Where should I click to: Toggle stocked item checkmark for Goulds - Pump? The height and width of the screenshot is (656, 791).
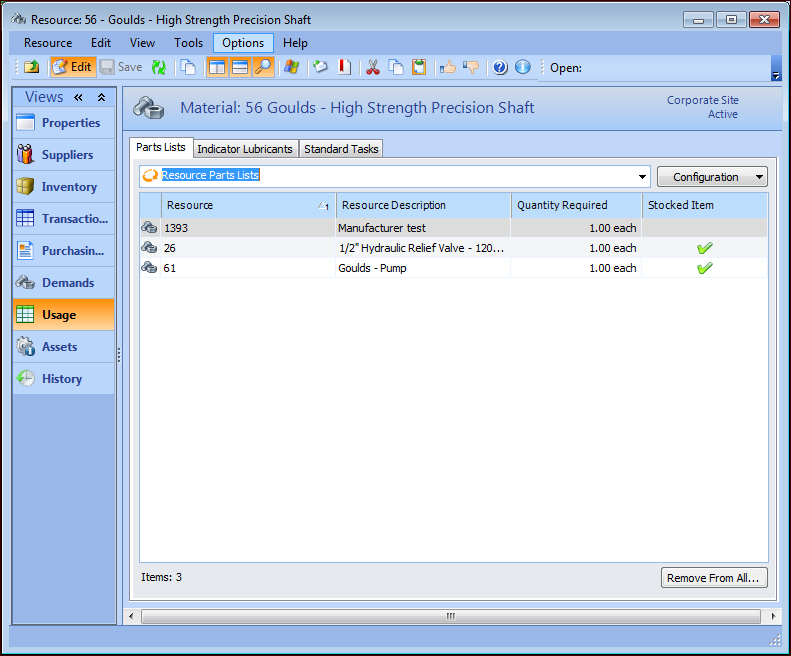click(704, 268)
